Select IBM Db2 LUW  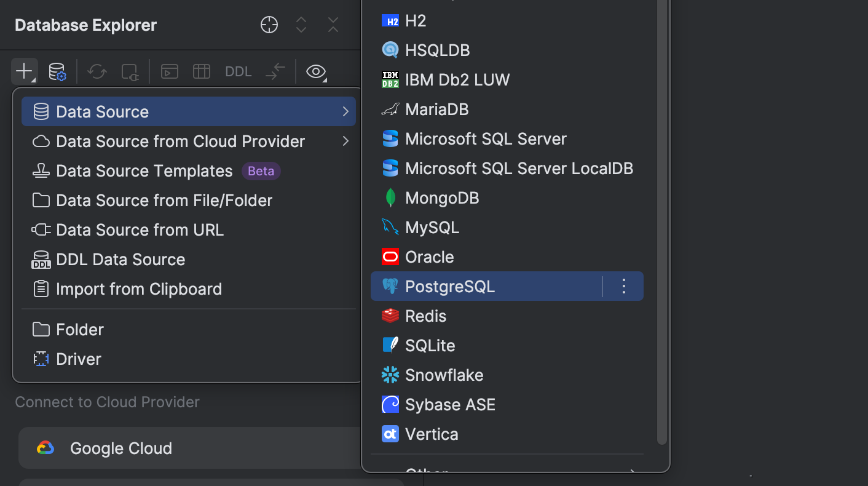point(507,79)
